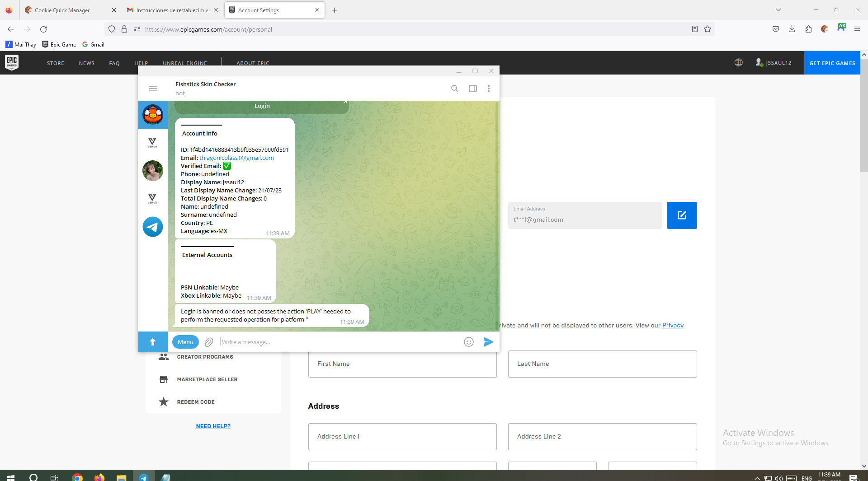This screenshot has height=481, width=868.
Task: Open the FAQ menu item
Action: click(114, 63)
